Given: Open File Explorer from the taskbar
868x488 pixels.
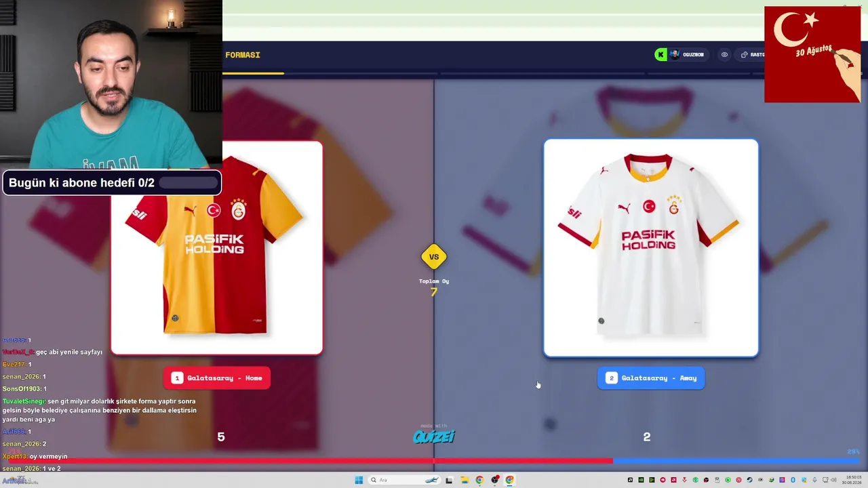Looking at the screenshot, I should tap(465, 481).
